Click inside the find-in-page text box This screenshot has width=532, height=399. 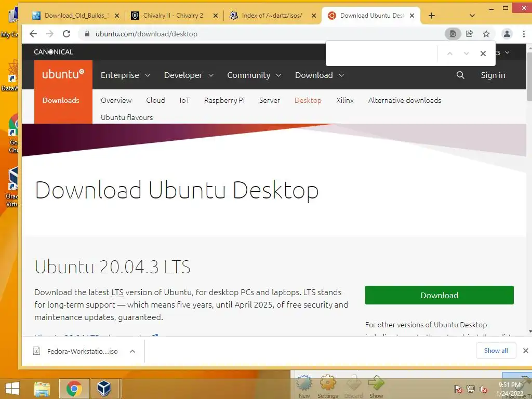click(x=382, y=54)
